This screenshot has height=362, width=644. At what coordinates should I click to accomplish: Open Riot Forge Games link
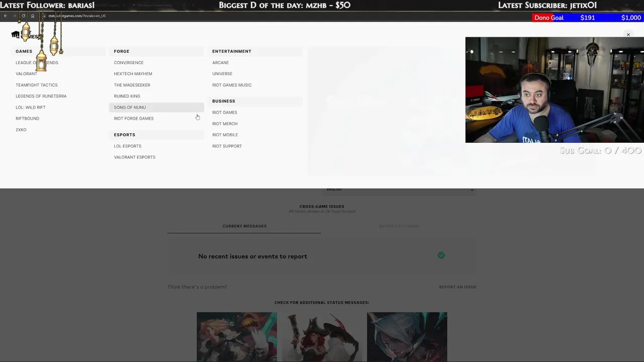[x=133, y=119]
